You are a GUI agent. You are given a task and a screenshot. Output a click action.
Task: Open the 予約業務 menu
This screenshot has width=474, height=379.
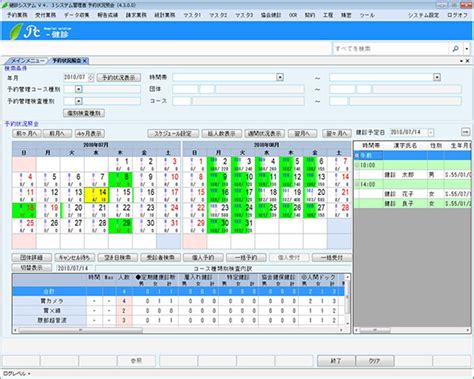pos(17,15)
